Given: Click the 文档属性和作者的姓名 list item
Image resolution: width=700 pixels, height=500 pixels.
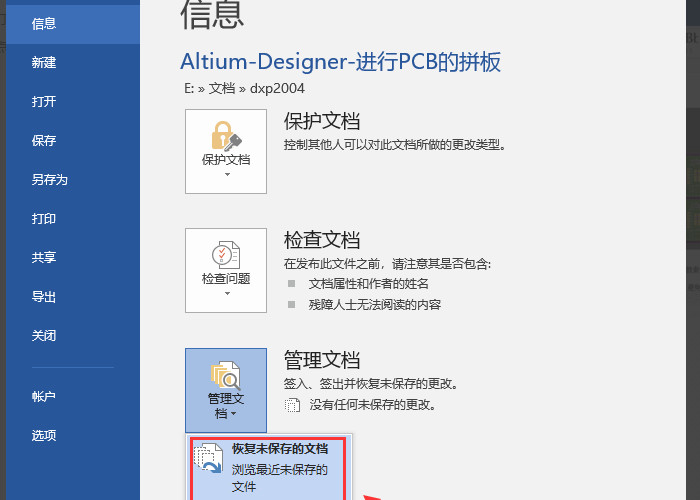Looking at the screenshot, I should click(369, 283).
